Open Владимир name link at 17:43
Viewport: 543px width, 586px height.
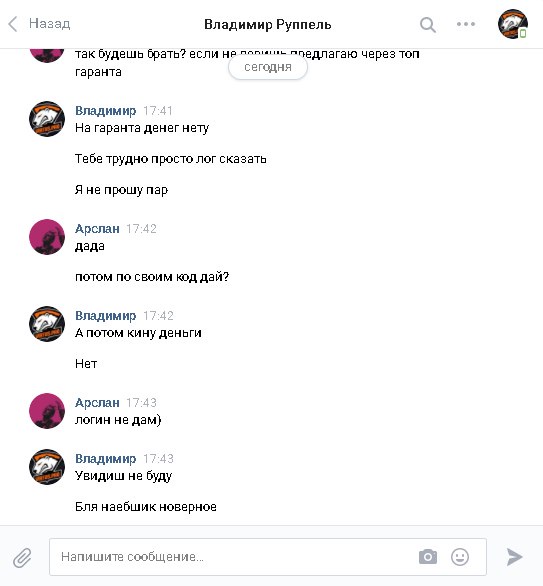pyautogui.click(x=105, y=459)
